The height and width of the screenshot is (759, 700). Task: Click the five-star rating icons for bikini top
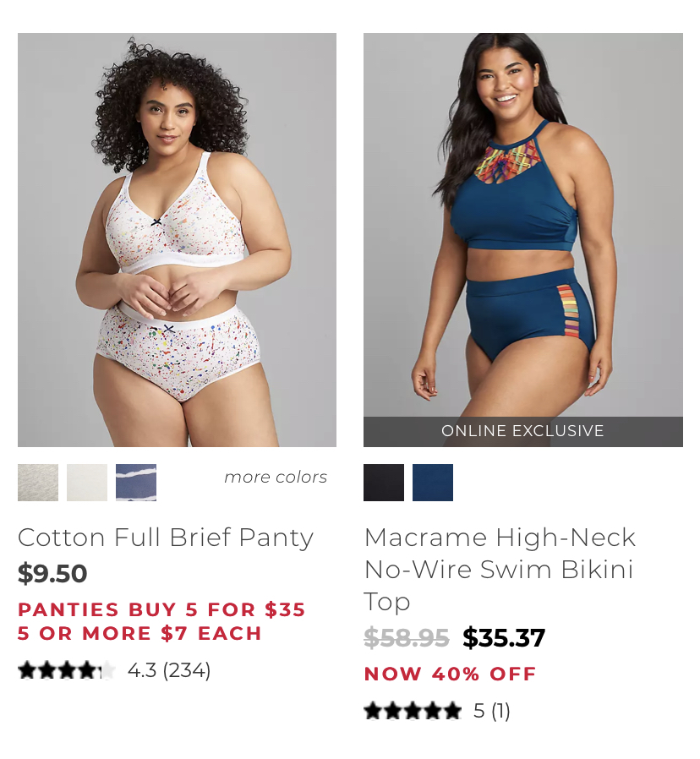pos(413,711)
